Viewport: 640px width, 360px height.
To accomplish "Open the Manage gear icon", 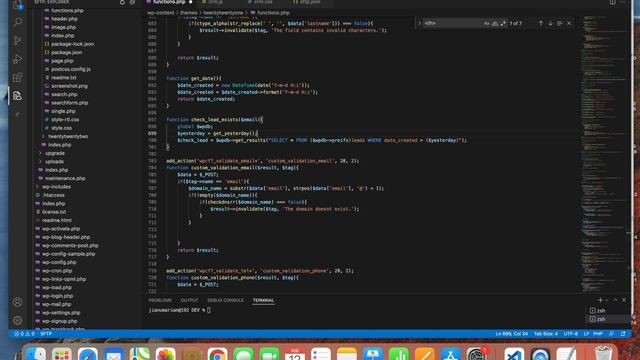I will point(18,320).
